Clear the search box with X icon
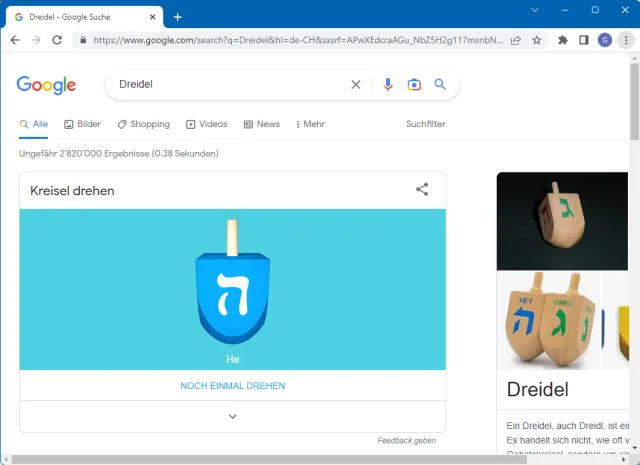The image size is (640, 465). tap(355, 85)
